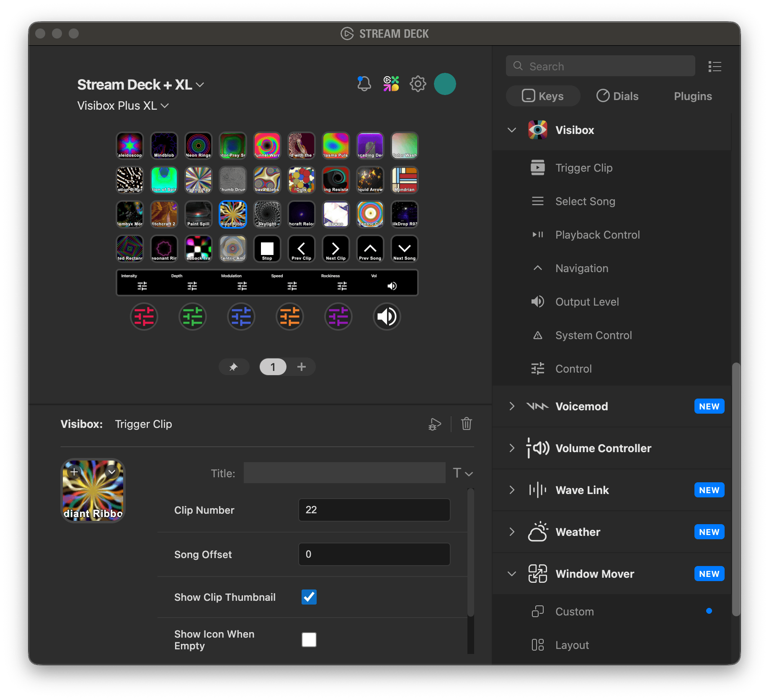Choose the Output Level action

tap(612, 302)
